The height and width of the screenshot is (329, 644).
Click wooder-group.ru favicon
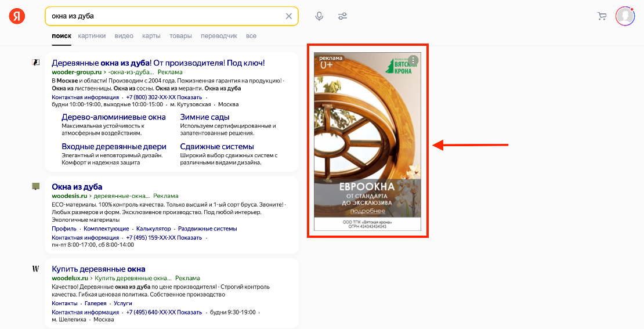[36, 62]
